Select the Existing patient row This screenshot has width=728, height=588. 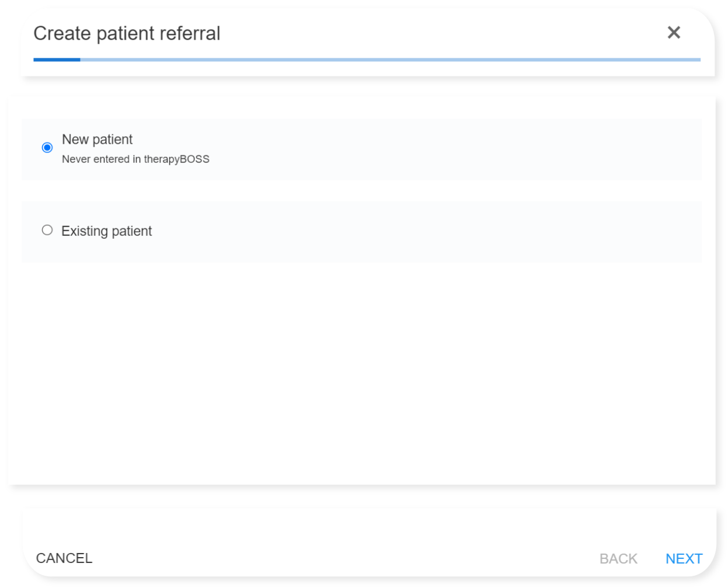tap(234, 231)
